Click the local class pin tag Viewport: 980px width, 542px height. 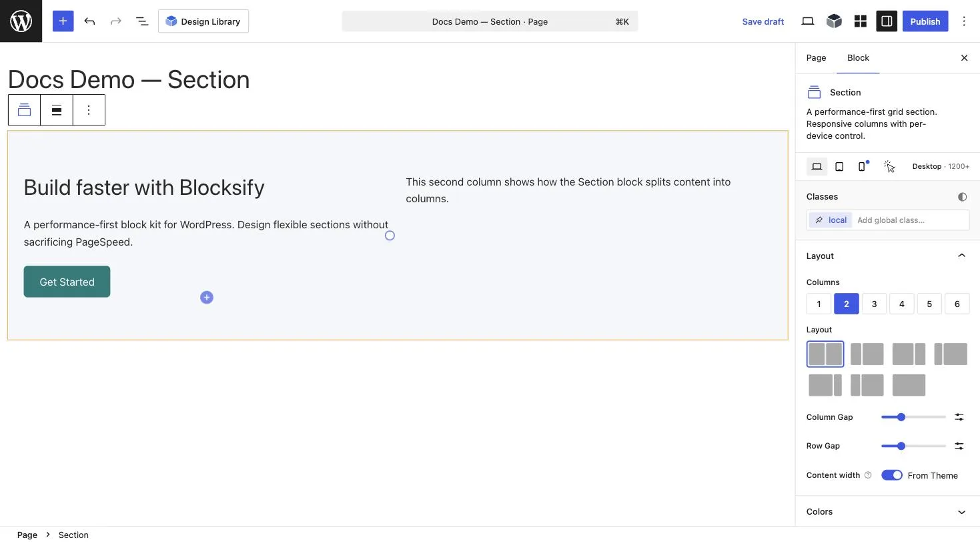(x=831, y=220)
